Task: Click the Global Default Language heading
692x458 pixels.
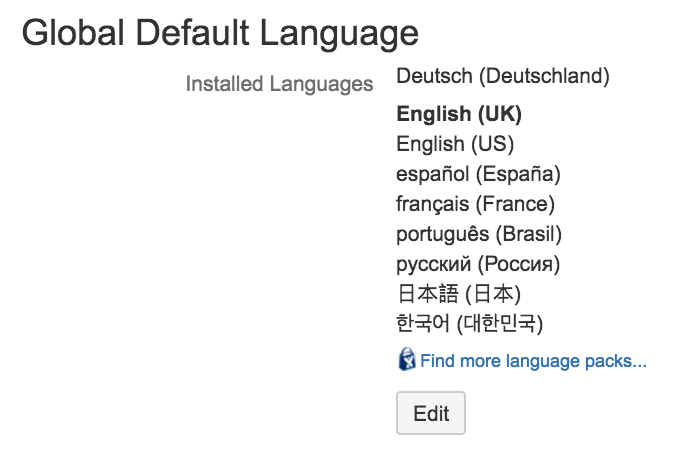Action: [220, 34]
